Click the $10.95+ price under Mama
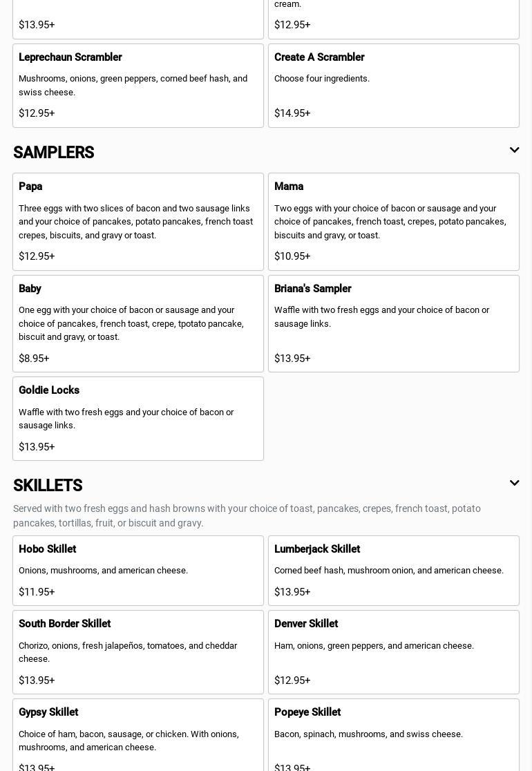Image resolution: width=532 pixels, height=771 pixels. point(292,256)
